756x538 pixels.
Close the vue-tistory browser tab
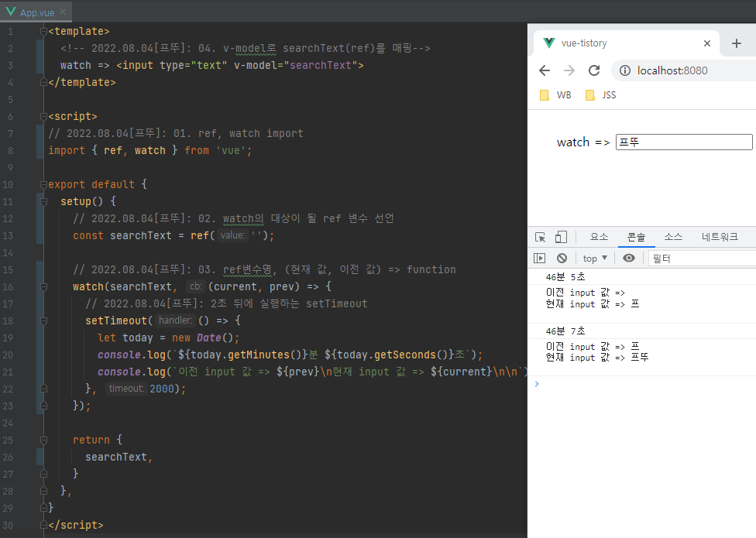(707, 43)
